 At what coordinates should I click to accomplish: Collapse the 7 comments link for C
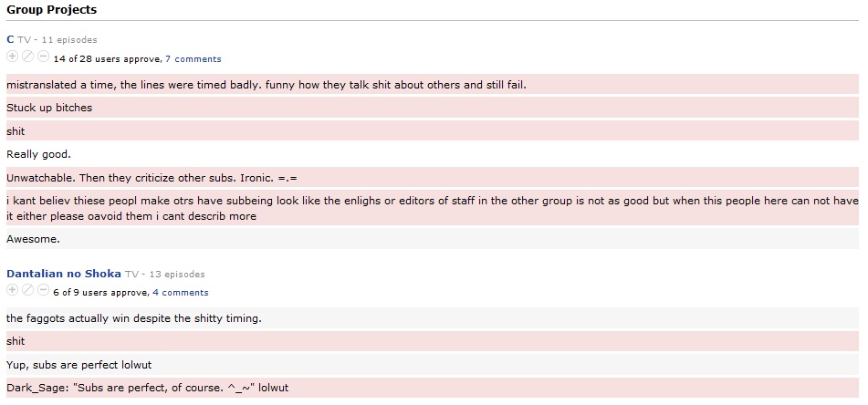pos(193,59)
